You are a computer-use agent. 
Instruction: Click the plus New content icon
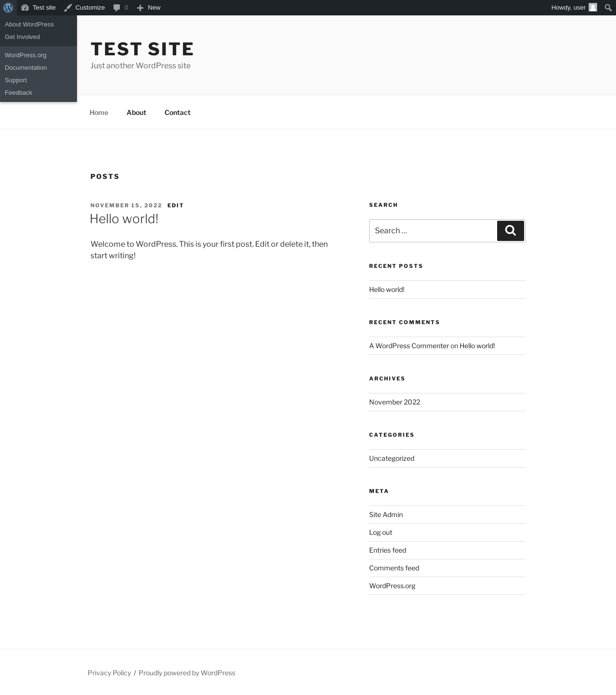click(140, 8)
